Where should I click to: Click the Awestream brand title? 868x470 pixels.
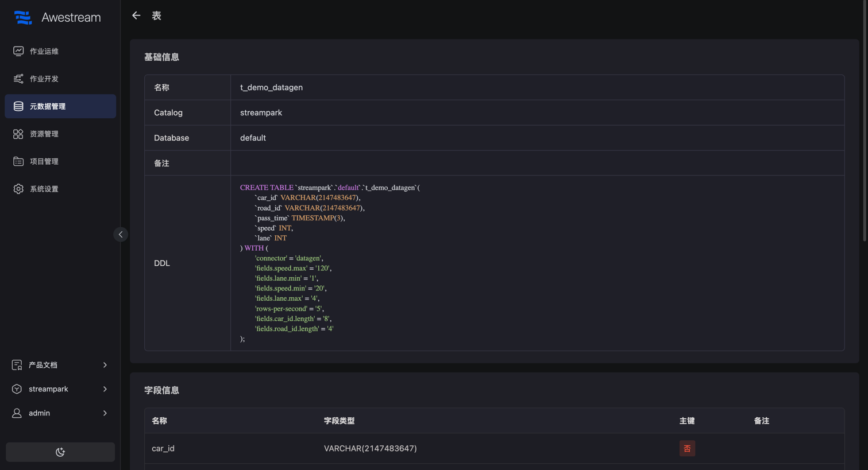click(71, 17)
